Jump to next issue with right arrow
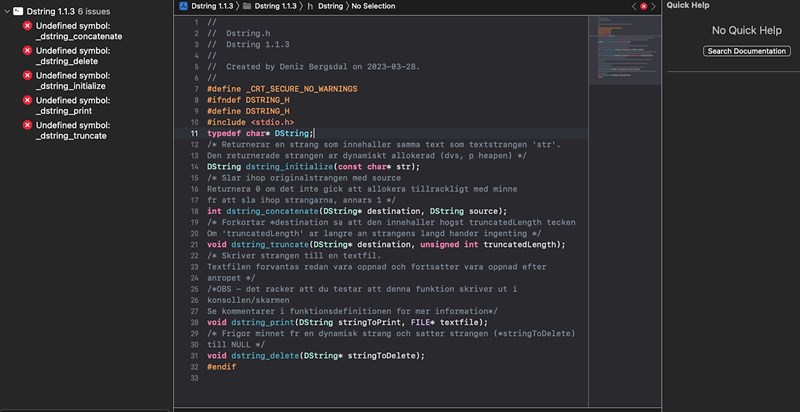Image resolution: width=800 pixels, height=412 pixels. [x=655, y=6]
